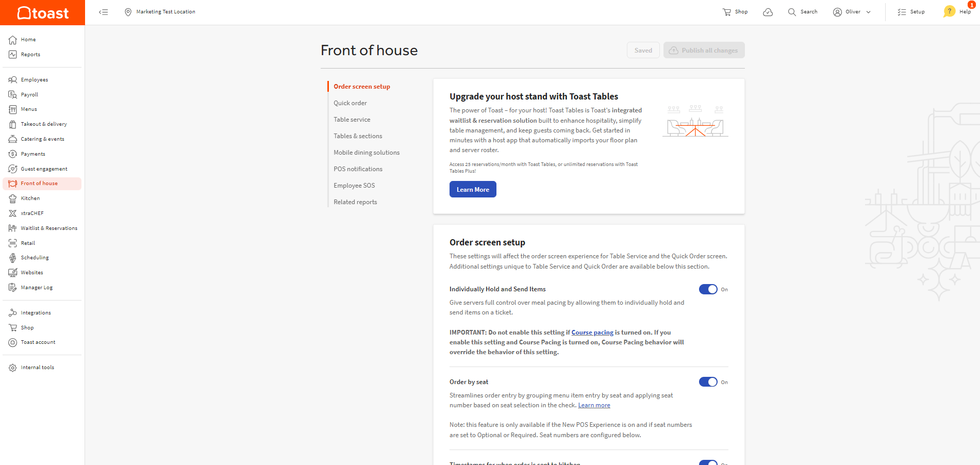980x465 pixels.
Task: Open the Search panel in header
Action: click(803, 12)
